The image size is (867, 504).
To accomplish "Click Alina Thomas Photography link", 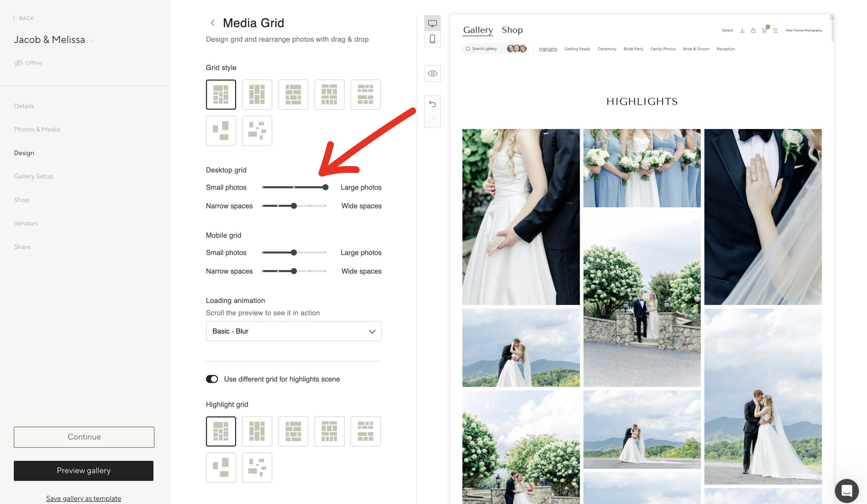I will (x=803, y=30).
